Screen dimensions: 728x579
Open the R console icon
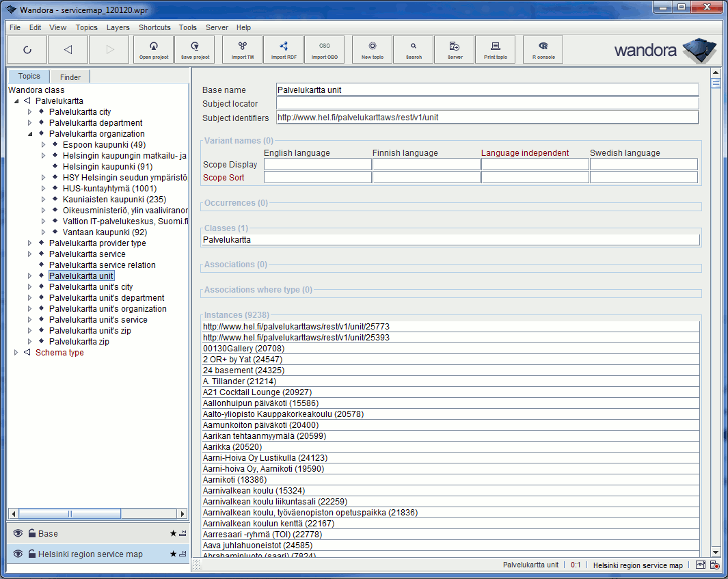542,49
